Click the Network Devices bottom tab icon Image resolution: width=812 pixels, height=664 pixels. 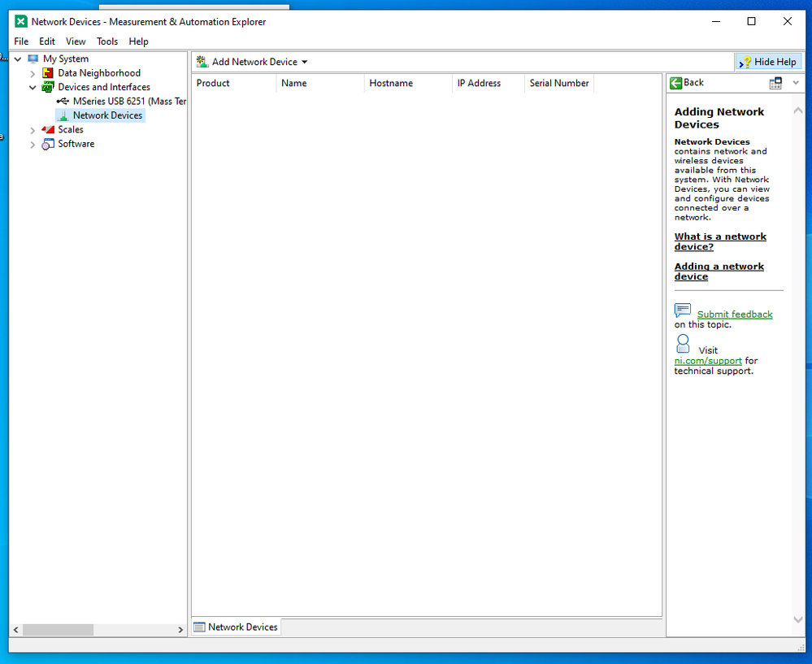click(x=199, y=627)
